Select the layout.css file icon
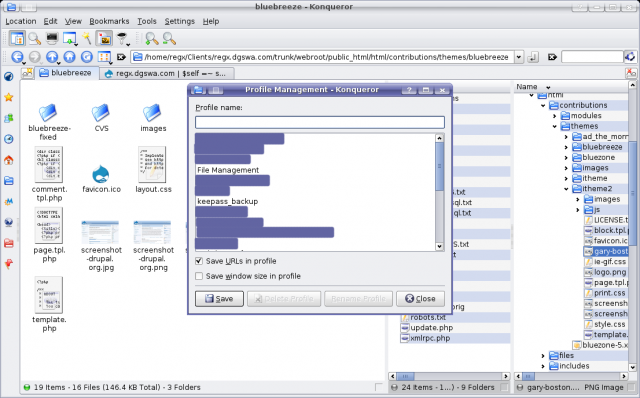 click(153, 165)
